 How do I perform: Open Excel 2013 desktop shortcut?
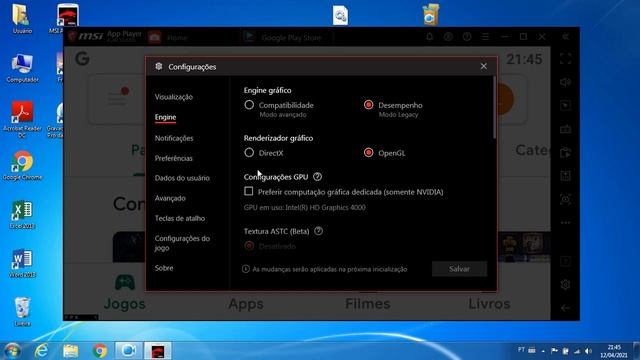pyautogui.click(x=22, y=214)
